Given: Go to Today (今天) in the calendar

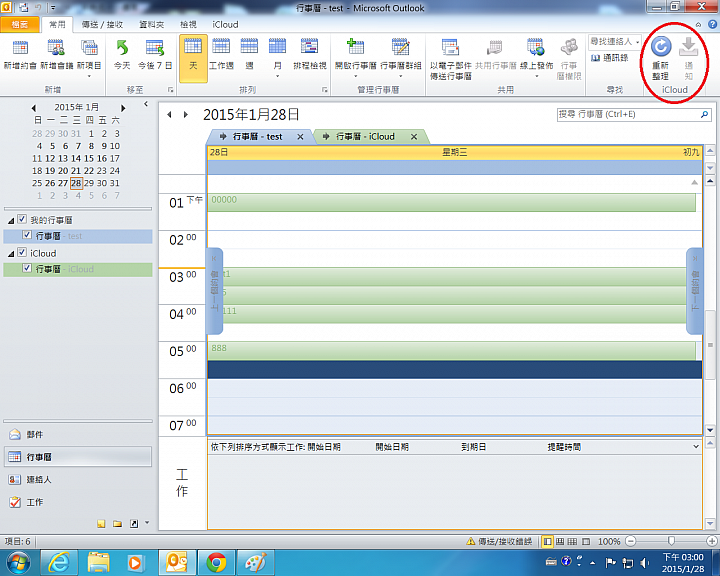Looking at the screenshot, I should (122, 47).
